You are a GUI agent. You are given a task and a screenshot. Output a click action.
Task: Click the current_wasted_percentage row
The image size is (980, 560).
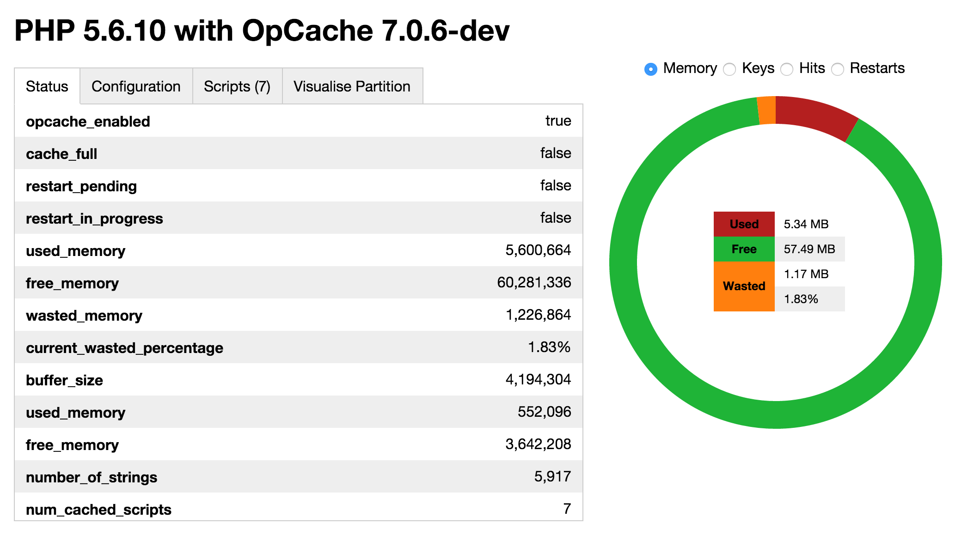tap(300, 347)
